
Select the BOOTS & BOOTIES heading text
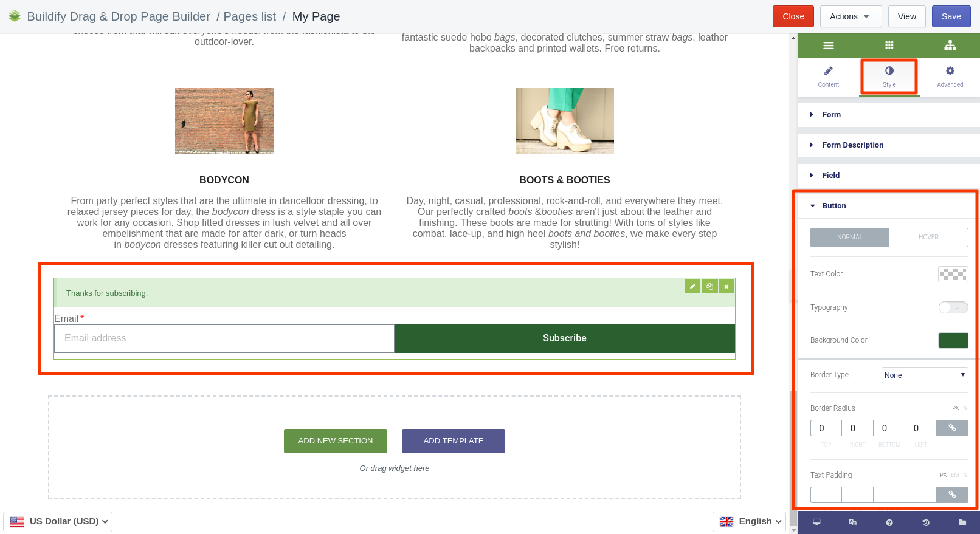click(565, 180)
